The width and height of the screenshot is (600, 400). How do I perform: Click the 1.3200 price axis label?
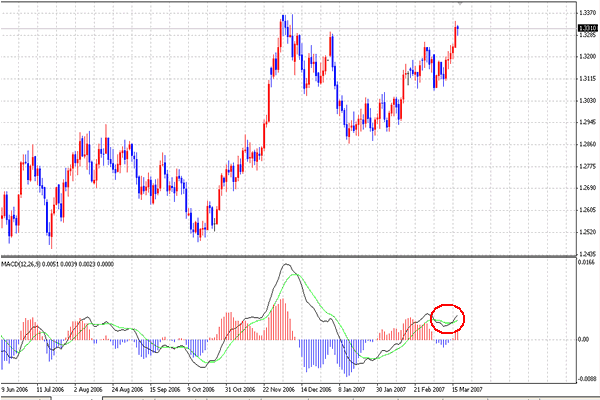point(587,57)
